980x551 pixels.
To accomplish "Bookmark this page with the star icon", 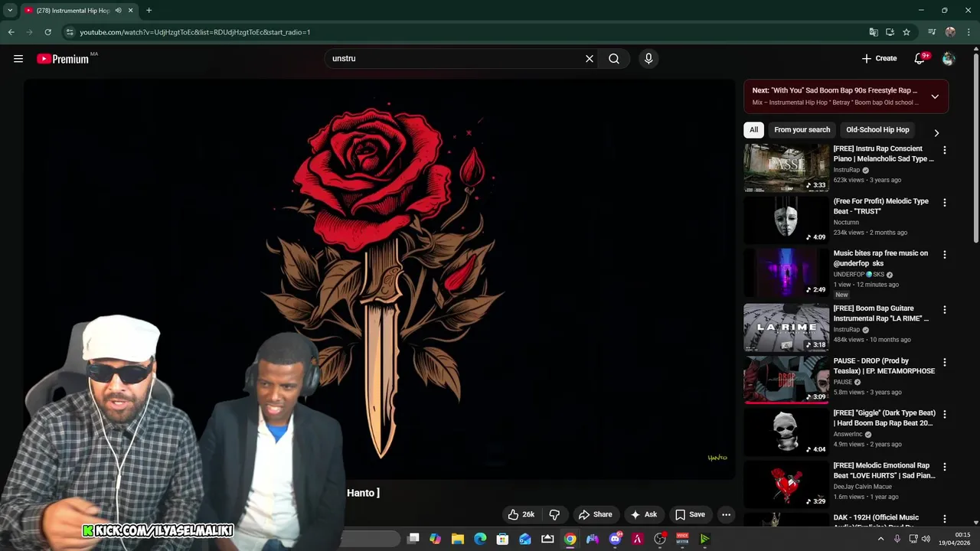I will 906,32.
